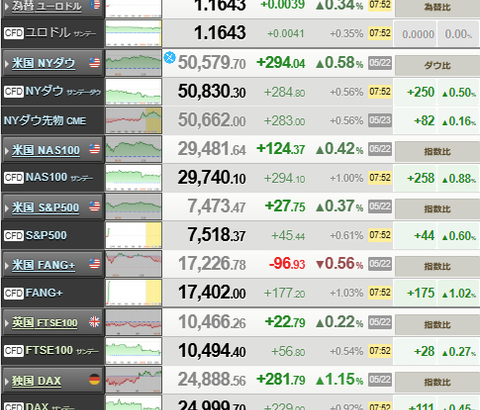480x410 pixels.
Task: Click the UK flag icon on FTSE100 row
Action: click(x=95, y=322)
